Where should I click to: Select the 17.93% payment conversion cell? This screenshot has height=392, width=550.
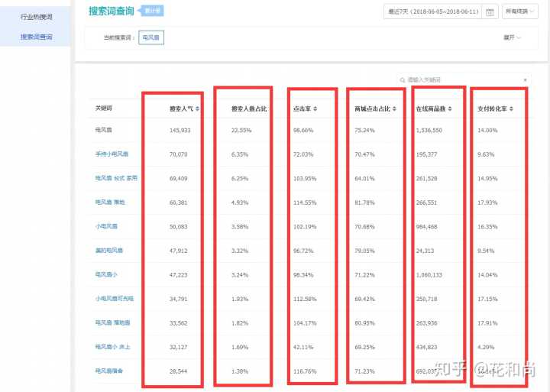487,202
